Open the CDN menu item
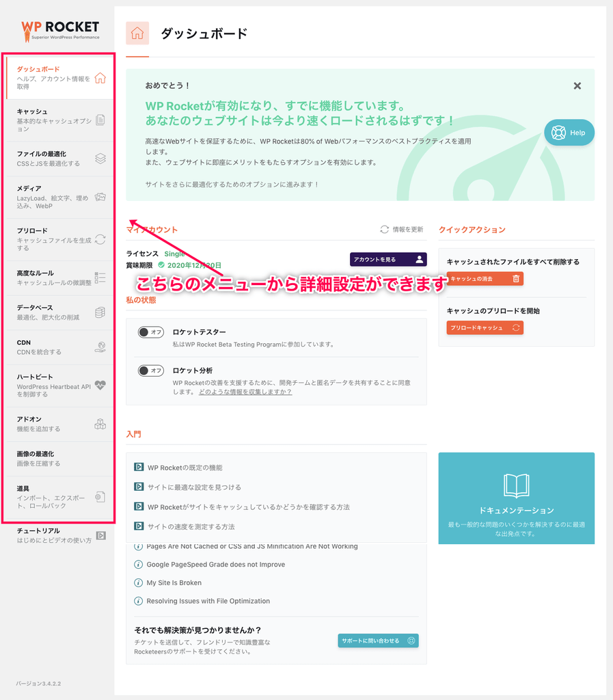This screenshot has height=700, width=613. pos(59,347)
